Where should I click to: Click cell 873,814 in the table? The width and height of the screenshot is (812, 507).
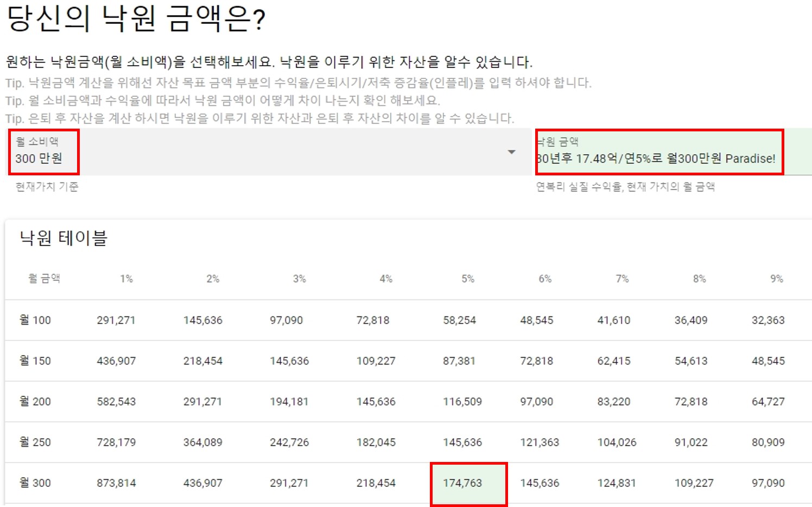(x=116, y=483)
